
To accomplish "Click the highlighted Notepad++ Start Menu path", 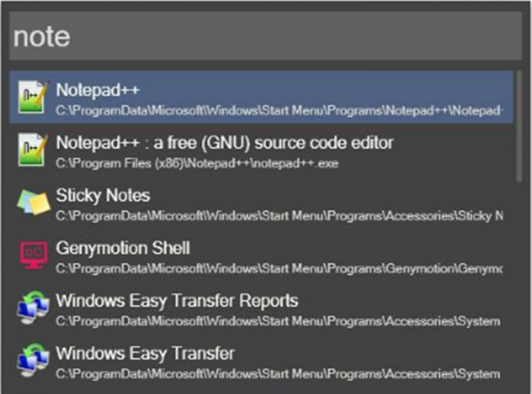I will tap(279, 111).
